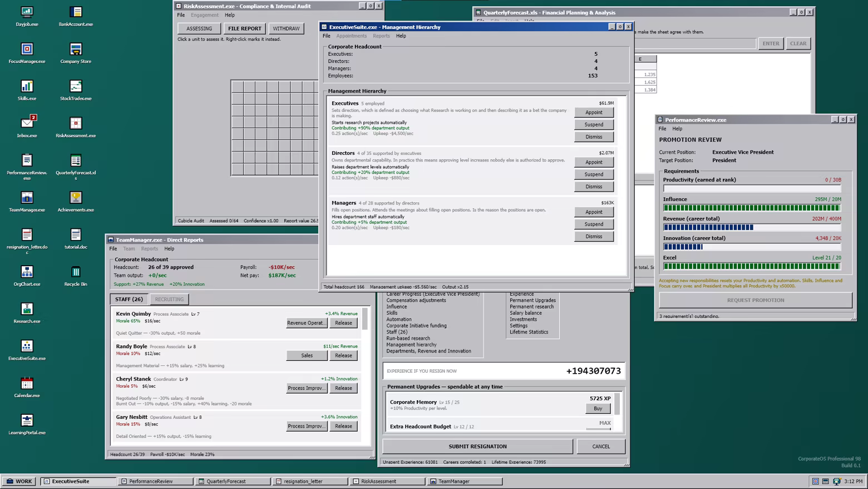The image size is (868, 489).
Task: Click CLEAR in the QuarterlyForecast window
Action: tap(798, 43)
